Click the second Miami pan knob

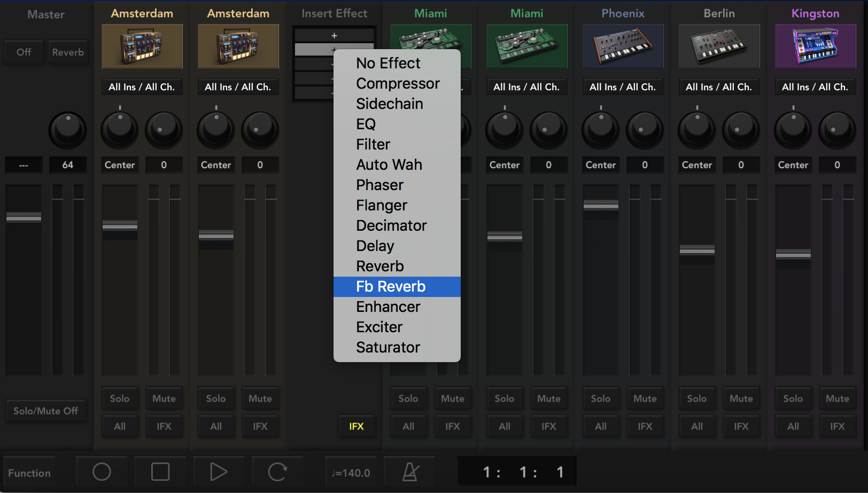click(x=505, y=130)
